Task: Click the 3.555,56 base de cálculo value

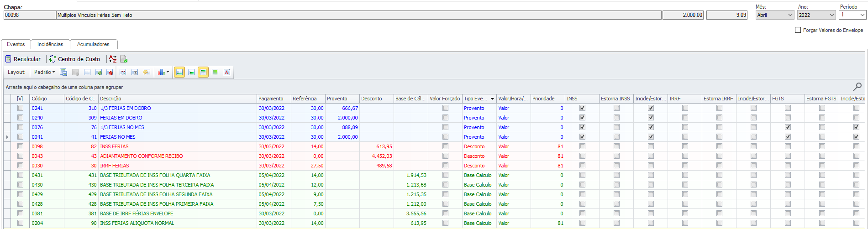Action: pos(416,213)
